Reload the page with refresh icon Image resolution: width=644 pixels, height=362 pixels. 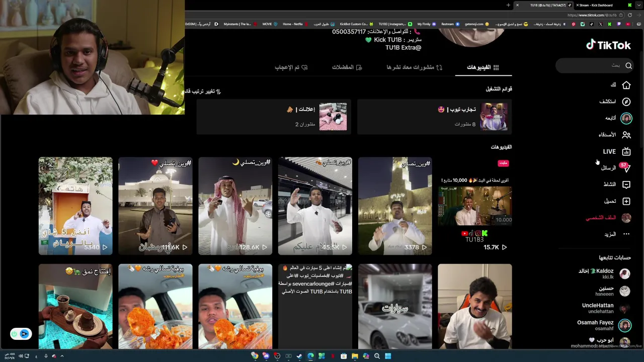[629, 15]
